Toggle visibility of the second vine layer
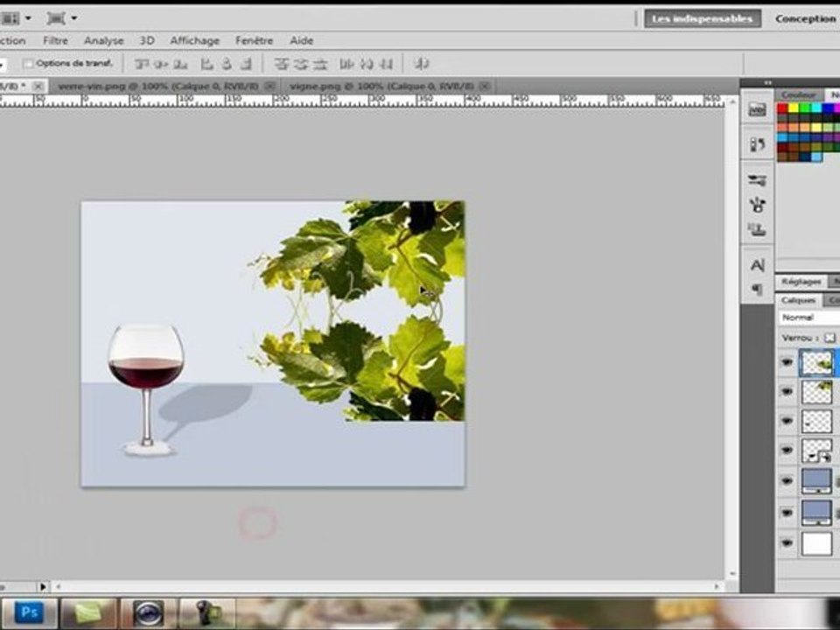The image size is (840, 630). click(x=787, y=392)
